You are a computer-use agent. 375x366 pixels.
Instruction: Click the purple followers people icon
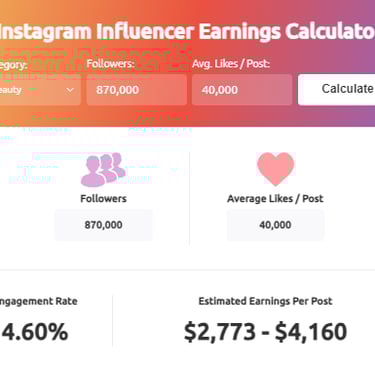103,169
